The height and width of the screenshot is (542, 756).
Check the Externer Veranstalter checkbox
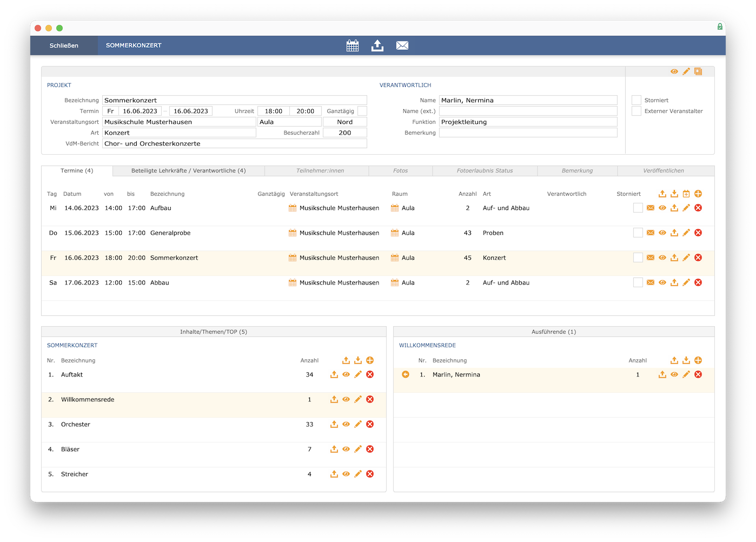(x=636, y=111)
